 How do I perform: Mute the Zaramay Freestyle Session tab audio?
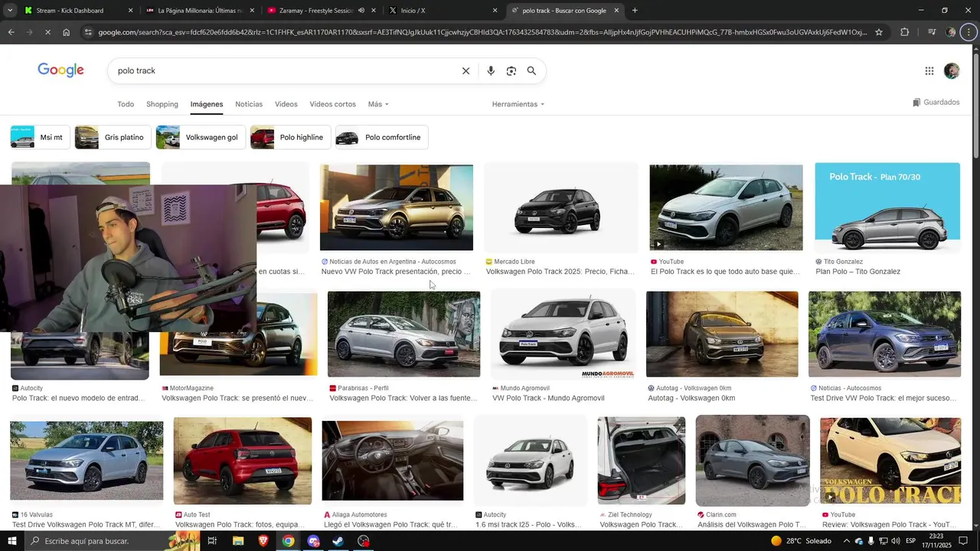pos(361,11)
